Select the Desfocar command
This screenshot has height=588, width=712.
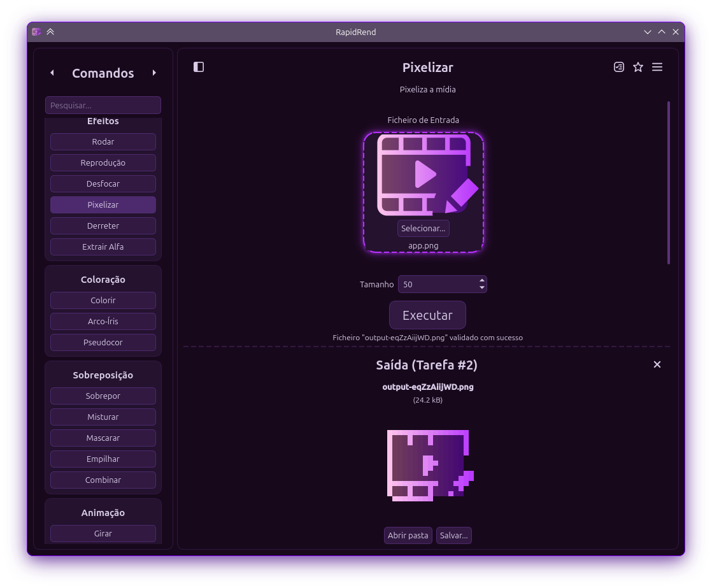coord(103,184)
